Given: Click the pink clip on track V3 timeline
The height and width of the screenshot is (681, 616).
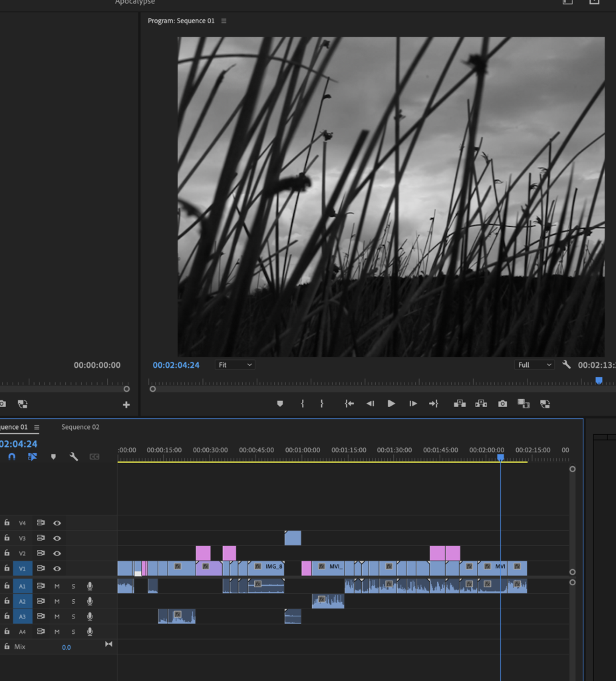Looking at the screenshot, I should point(293,538).
